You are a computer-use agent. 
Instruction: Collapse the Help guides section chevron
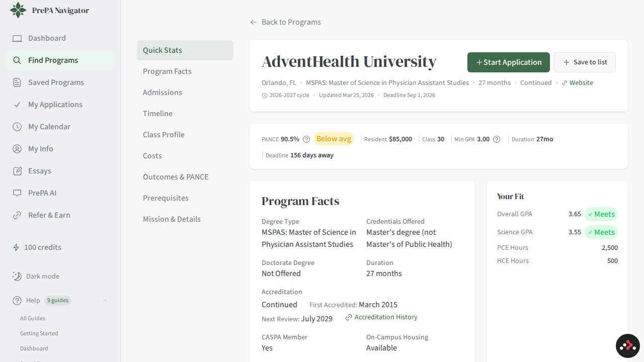(105, 301)
